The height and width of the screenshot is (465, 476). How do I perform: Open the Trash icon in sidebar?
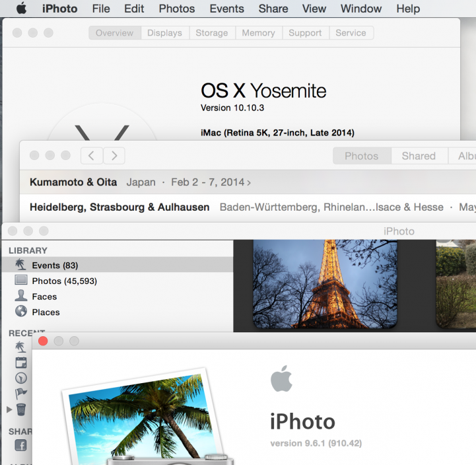click(21, 410)
